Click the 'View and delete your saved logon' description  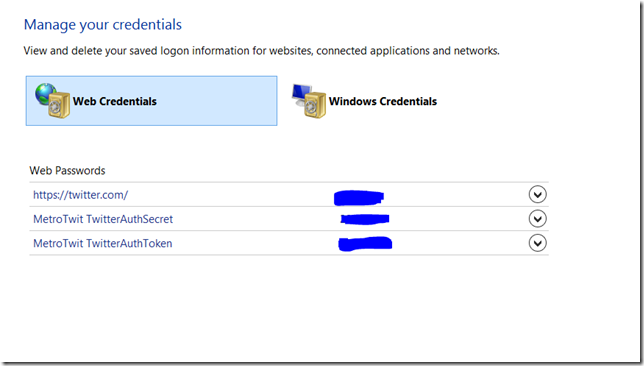click(x=261, y=51)
